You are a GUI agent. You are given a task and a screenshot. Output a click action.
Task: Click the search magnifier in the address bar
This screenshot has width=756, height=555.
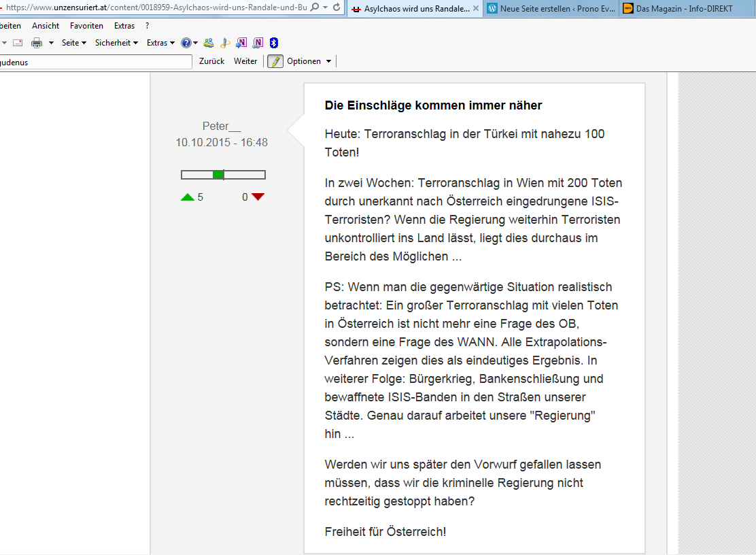pos(315,7)
